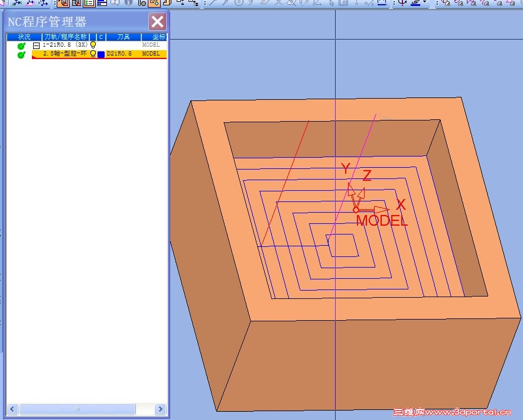Click the 状况 column header
Screen dimensions: 523x420
(24, 37)
